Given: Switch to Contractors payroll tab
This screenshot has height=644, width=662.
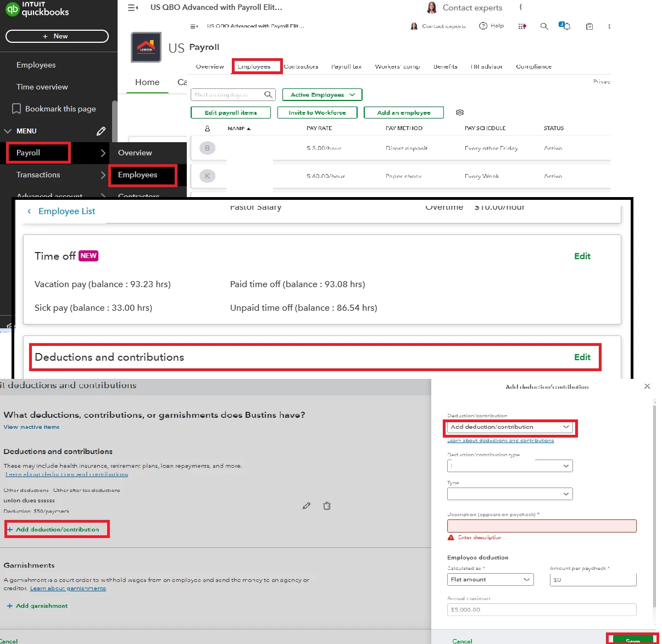Looking at the screenshot, I should point(301,66).
